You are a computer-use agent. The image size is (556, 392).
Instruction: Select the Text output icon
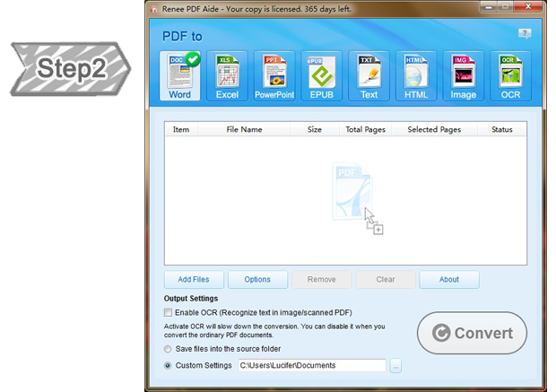coord(369,75)
